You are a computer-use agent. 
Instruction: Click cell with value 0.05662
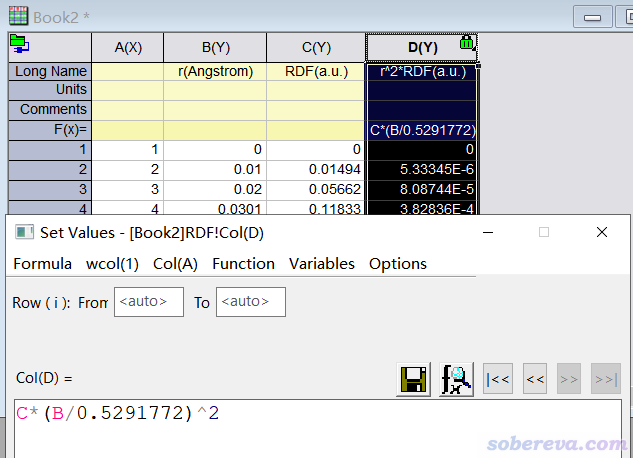316,190
